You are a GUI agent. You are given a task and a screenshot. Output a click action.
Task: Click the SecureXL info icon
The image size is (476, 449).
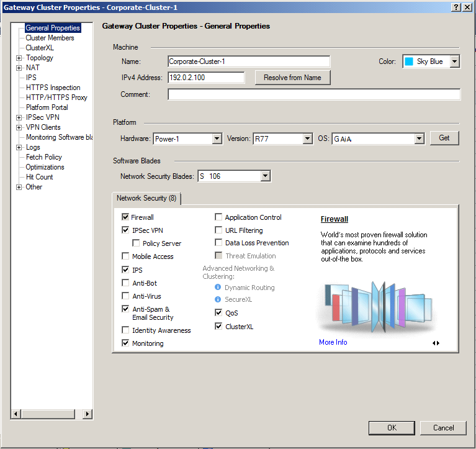(x=218, y=299)
